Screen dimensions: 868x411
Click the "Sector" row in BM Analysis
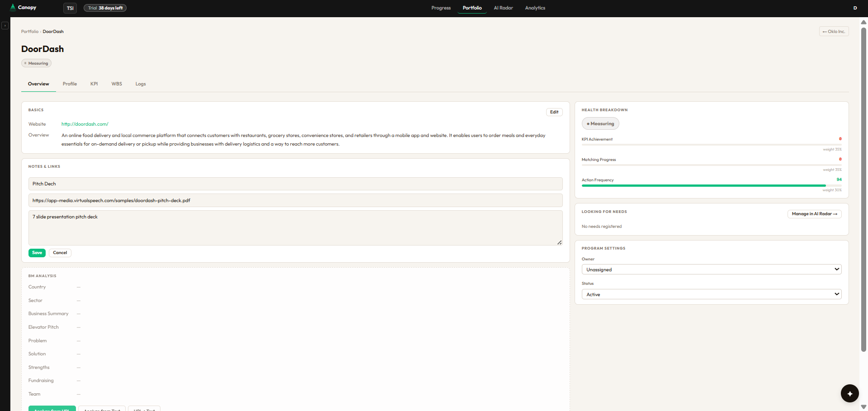[35, 301]
